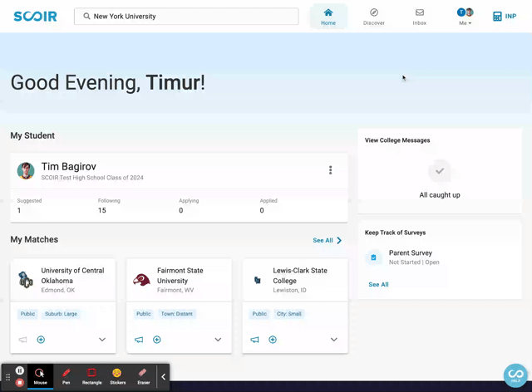The width and height of the screenshot is (532, 392).
Task: Expand the Fairmont State University card
Action: tap(218, 340)
